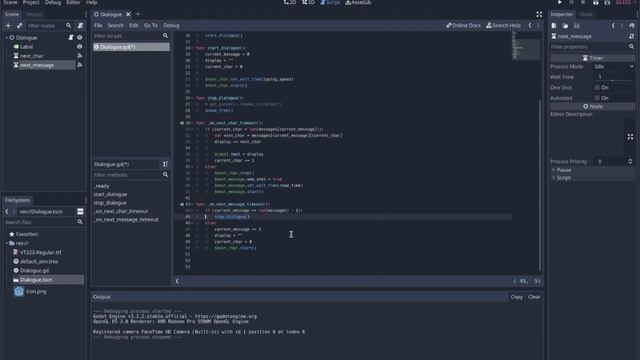Viewport: 640px width, 360px height.
Task: Expand the Pause section
Action: click(x=553, y=170)
